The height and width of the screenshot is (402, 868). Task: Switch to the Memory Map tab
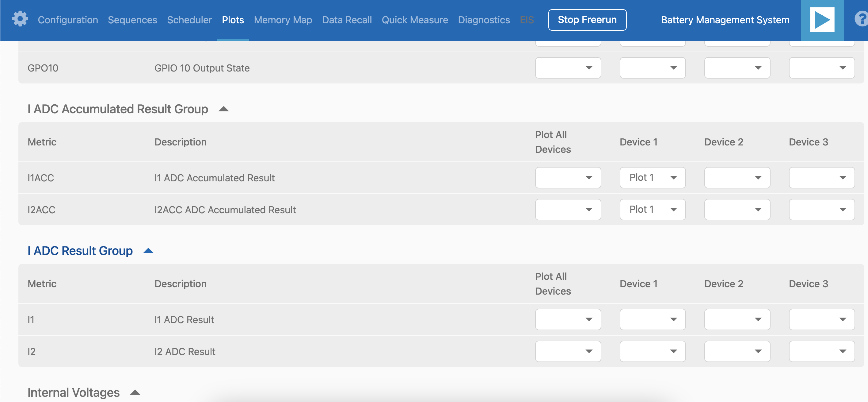tap(283, 20)
